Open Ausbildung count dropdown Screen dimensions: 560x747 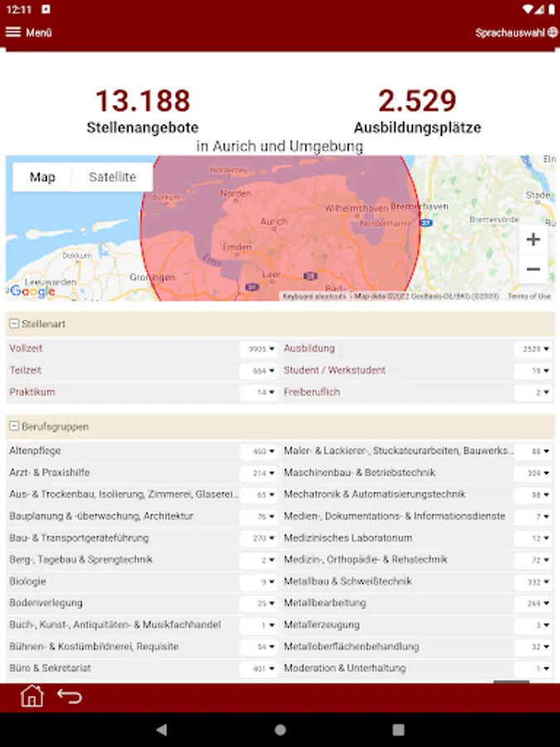click(533, 349)
